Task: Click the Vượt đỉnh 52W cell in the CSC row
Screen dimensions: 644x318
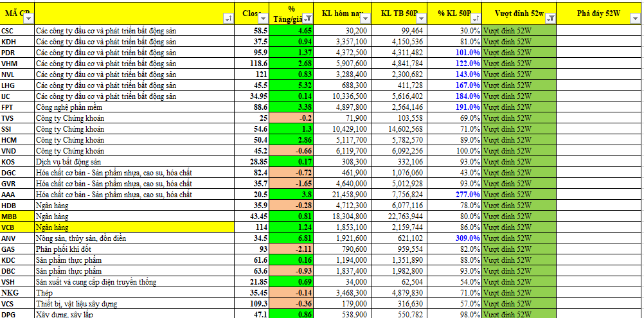Action: tap(518, 31)
